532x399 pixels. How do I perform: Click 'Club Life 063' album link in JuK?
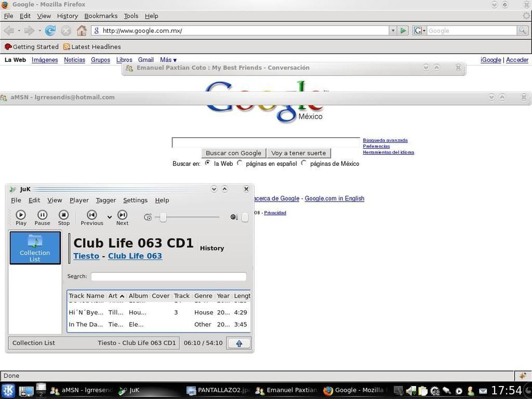pyautogui.click(x=135, y=256)
